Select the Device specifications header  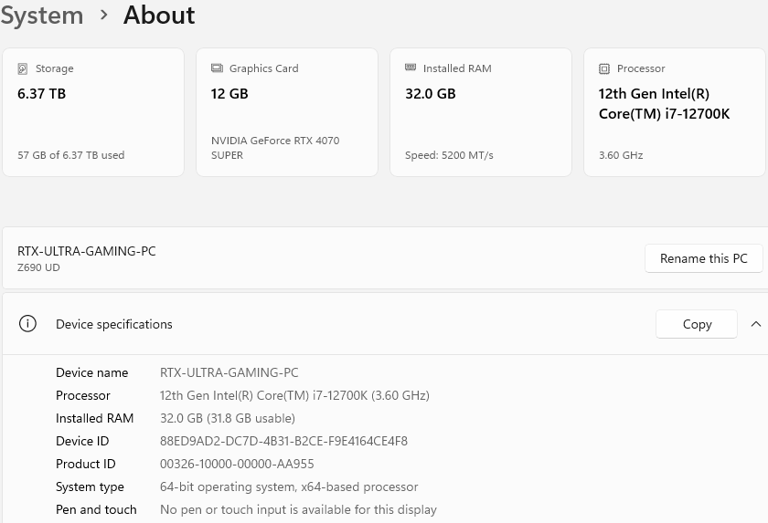coord(114,324)
